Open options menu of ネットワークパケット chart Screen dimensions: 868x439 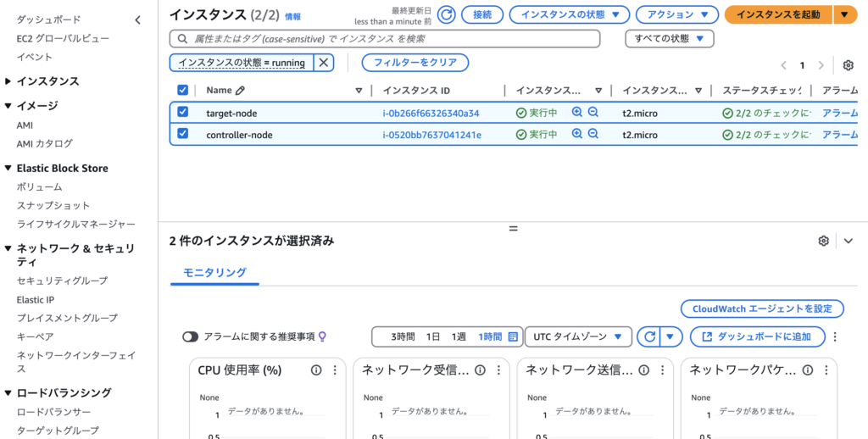(x=826, y=370)
